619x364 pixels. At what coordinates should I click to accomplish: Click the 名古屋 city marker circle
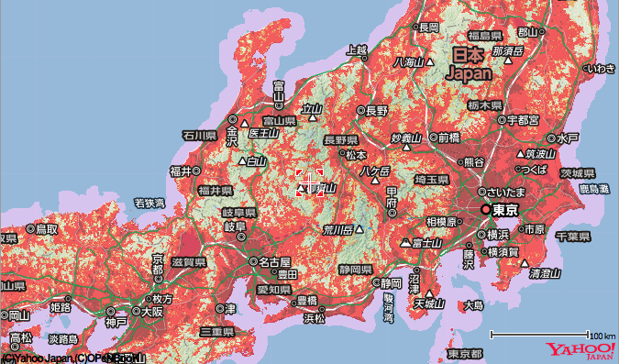[x=253, y=261]
